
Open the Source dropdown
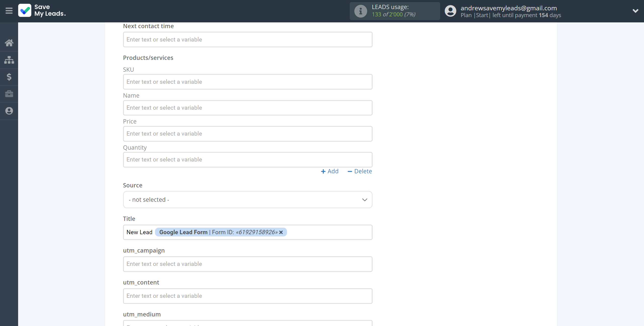[248, 199]
